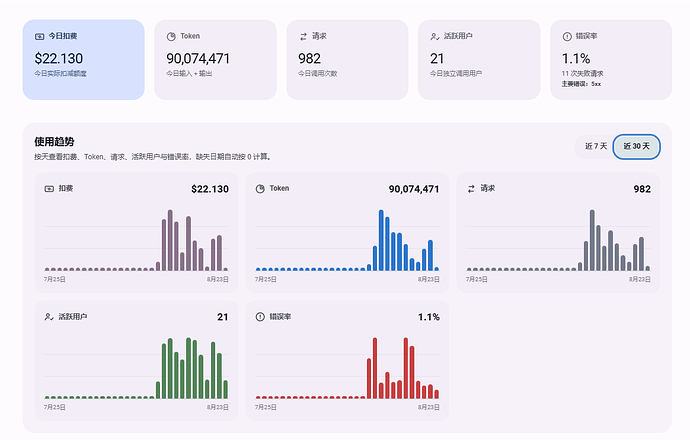Click the alert icon in 错误率 chart panel
The height and width of the screenshot is (440, 690).
point(260,317)
